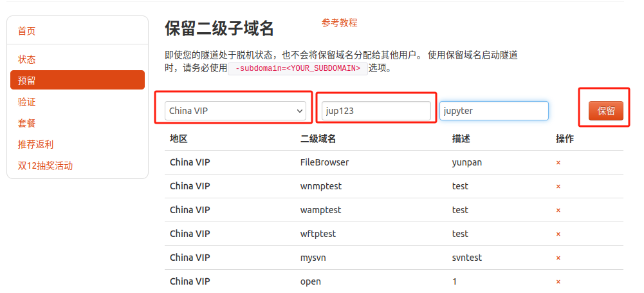Viewport: 644px width, 293px height.
Task: Remove the wftptest subdomain row
Action: 558,234
